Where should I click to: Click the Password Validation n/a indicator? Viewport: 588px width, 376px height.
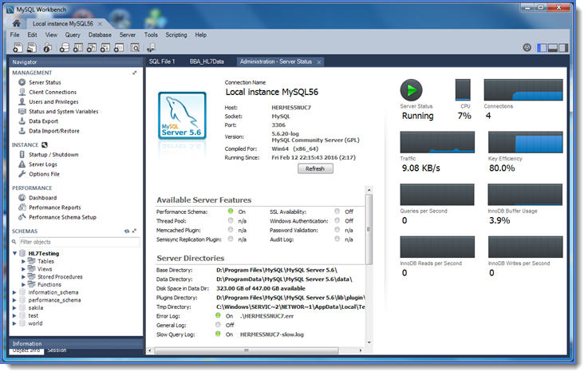click(337, 230)
